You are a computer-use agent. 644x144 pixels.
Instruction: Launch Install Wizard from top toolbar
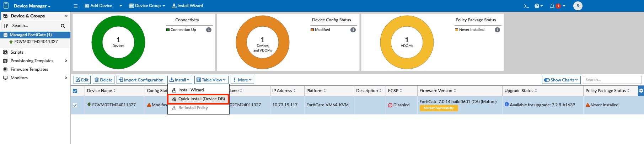click(x=187, y=6)
